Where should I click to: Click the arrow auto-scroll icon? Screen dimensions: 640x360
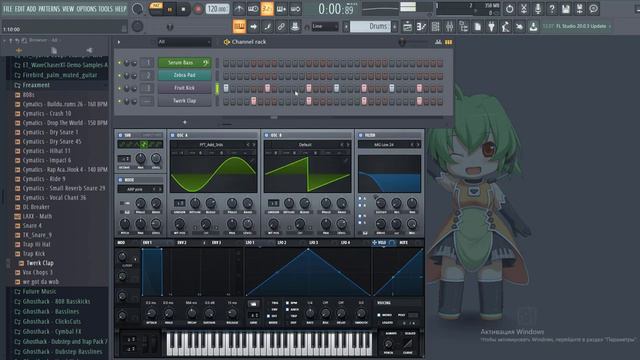(x=253, y=27)
